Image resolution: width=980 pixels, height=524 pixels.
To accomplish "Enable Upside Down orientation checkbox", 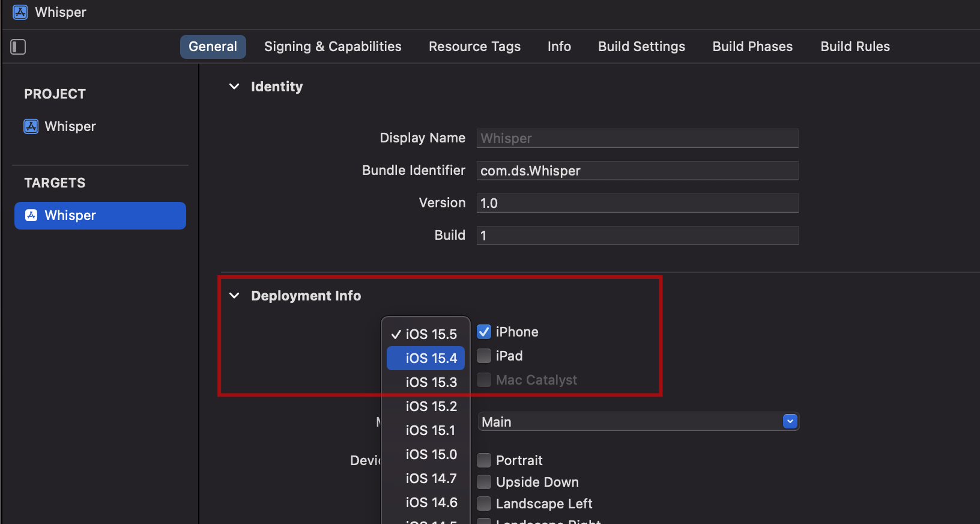I will tap(484, 482).
